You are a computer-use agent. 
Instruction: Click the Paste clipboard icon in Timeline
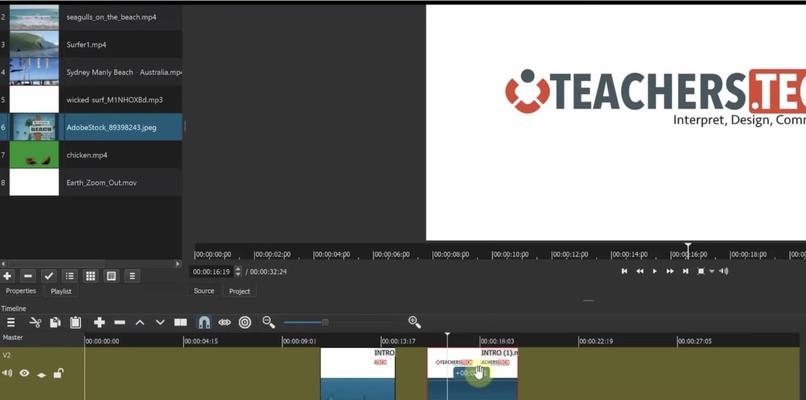coord(76,322)
